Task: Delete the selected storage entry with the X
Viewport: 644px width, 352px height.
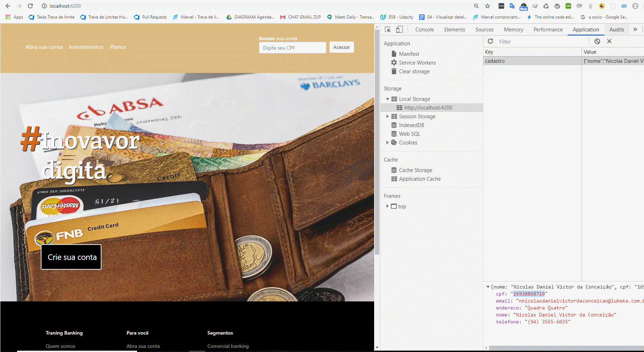Action: coord(609,41)
